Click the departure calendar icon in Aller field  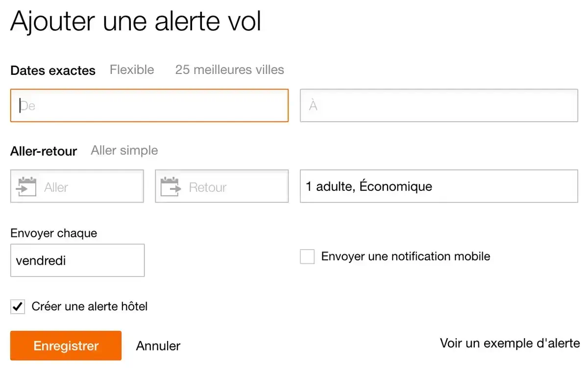coord(26,186)
